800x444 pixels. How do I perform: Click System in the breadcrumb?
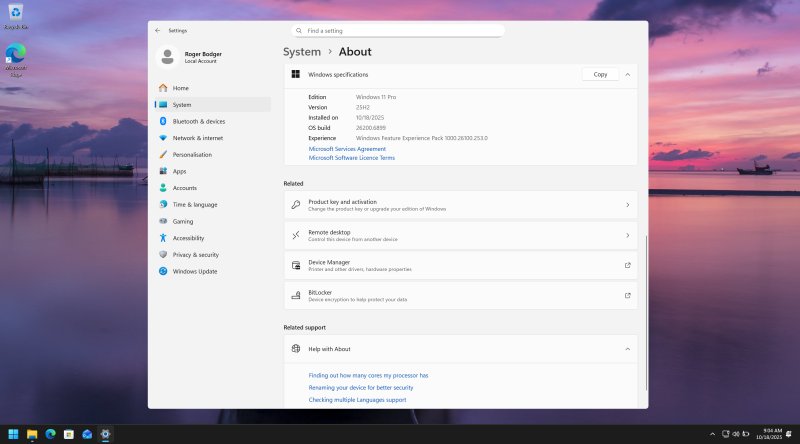point(302,52)
